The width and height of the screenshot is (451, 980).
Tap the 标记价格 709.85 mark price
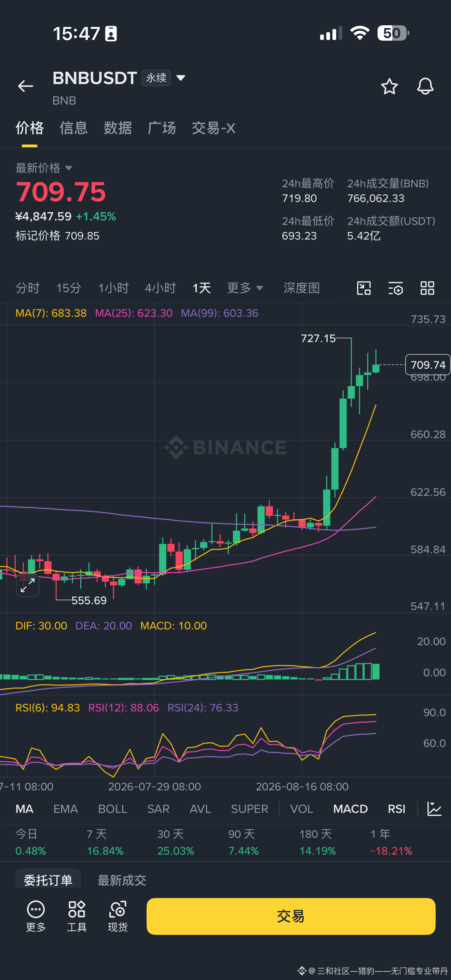click(x=57, y=236)
